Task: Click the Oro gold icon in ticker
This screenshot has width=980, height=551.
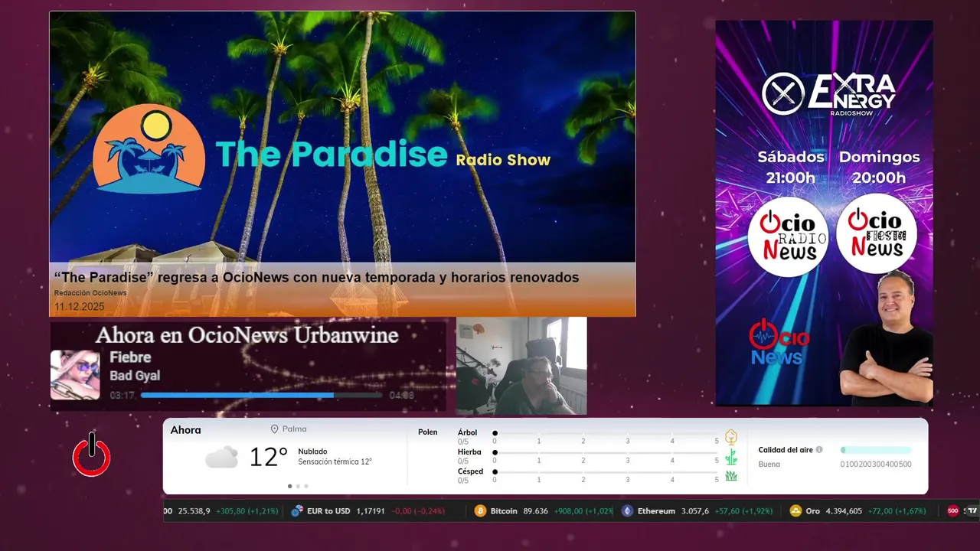Action: click(795, 511)
